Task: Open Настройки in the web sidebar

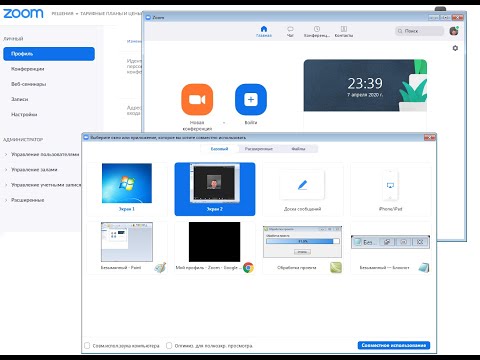Action: (x=24, y=114)
